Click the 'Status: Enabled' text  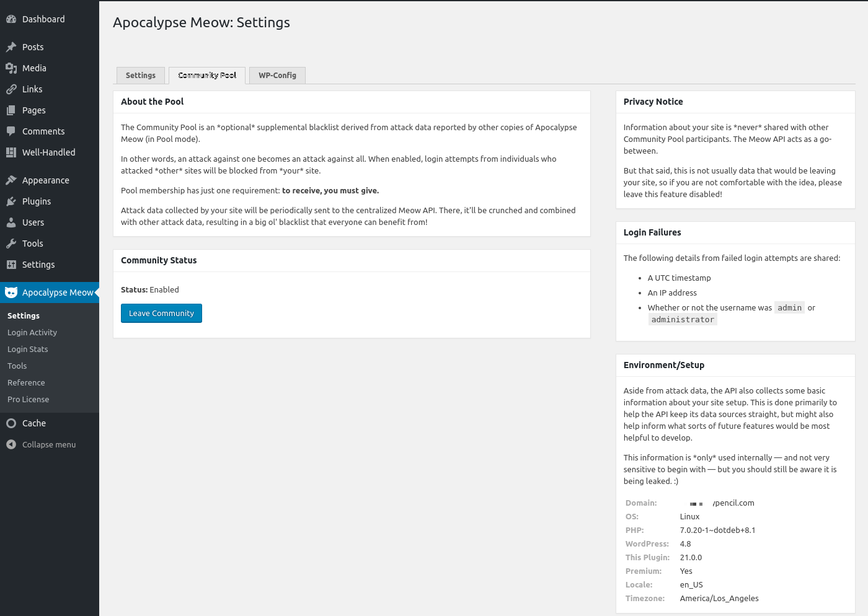tap(150, 290)
